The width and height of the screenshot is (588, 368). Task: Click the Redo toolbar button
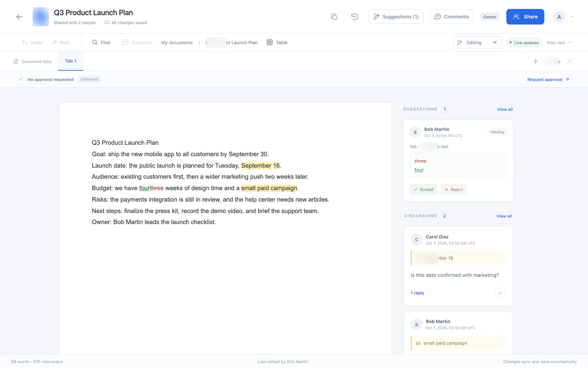point(61,42)
